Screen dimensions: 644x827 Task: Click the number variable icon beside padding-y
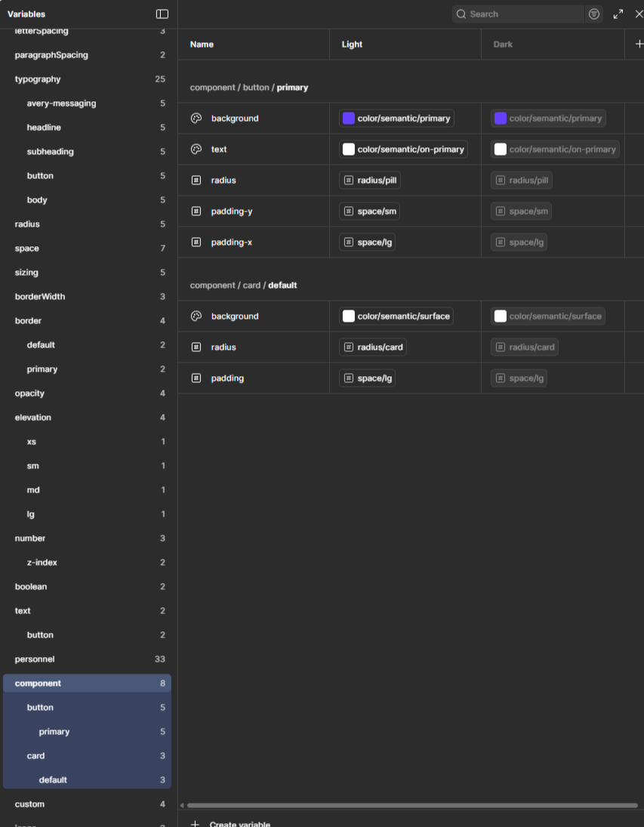pos(196,211)
